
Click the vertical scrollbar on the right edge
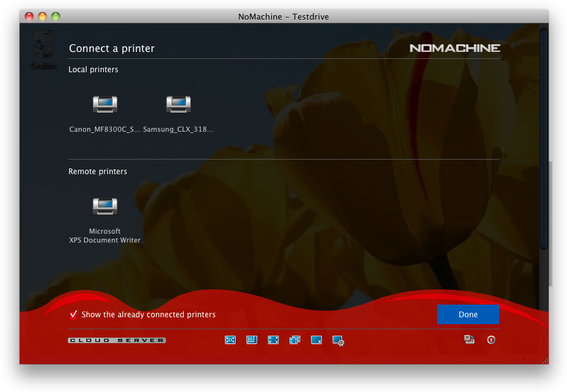(543, 139)
